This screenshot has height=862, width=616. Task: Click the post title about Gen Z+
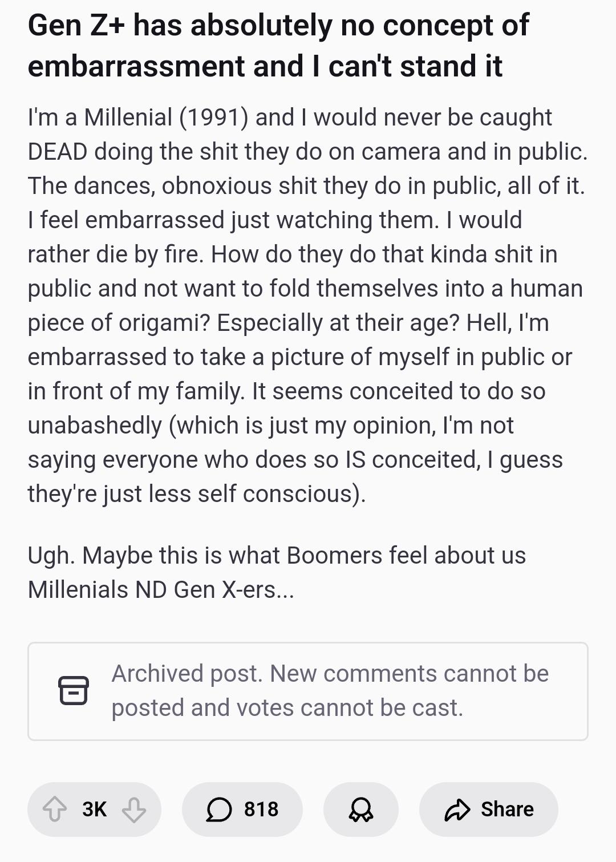tap(278, 46)
